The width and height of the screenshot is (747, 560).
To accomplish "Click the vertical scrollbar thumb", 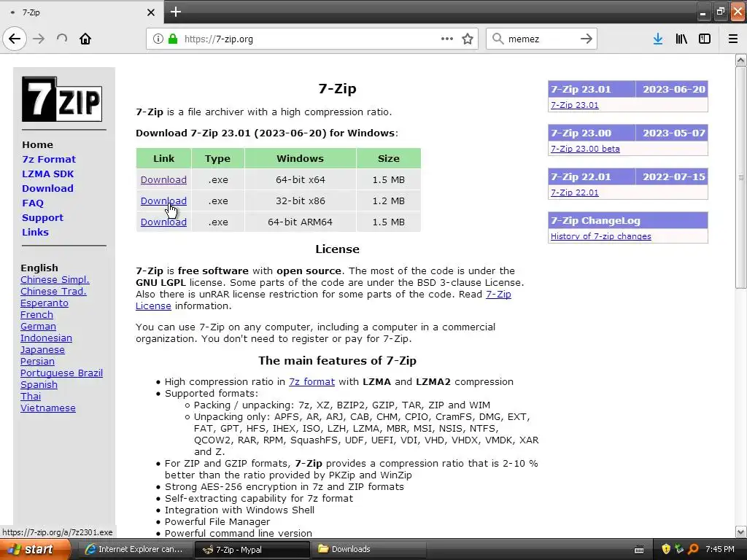I will tap(741, 177).
